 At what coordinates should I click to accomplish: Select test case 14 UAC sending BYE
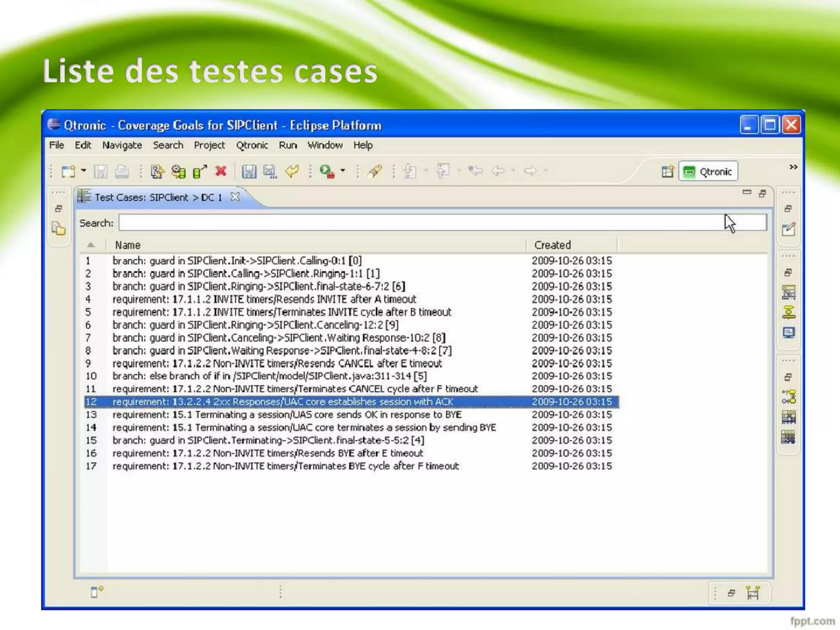click(x=304, y=427)
